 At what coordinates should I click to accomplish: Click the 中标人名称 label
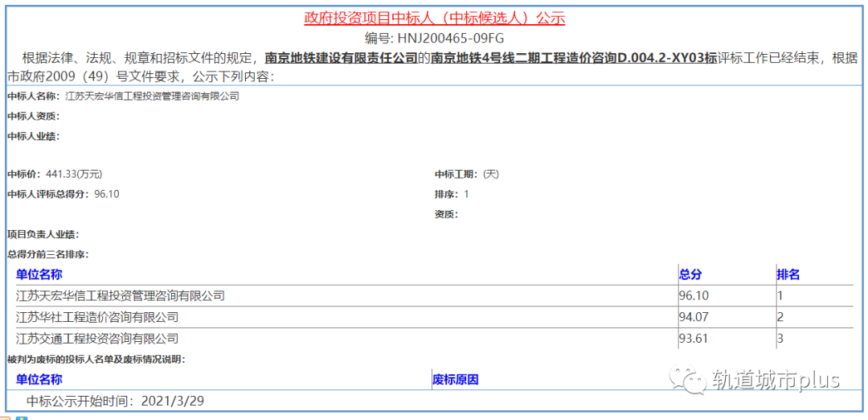[35, 97]
